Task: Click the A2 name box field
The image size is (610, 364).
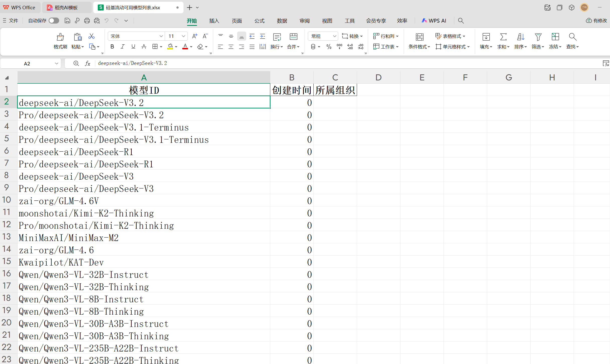Action: [27, 64]
